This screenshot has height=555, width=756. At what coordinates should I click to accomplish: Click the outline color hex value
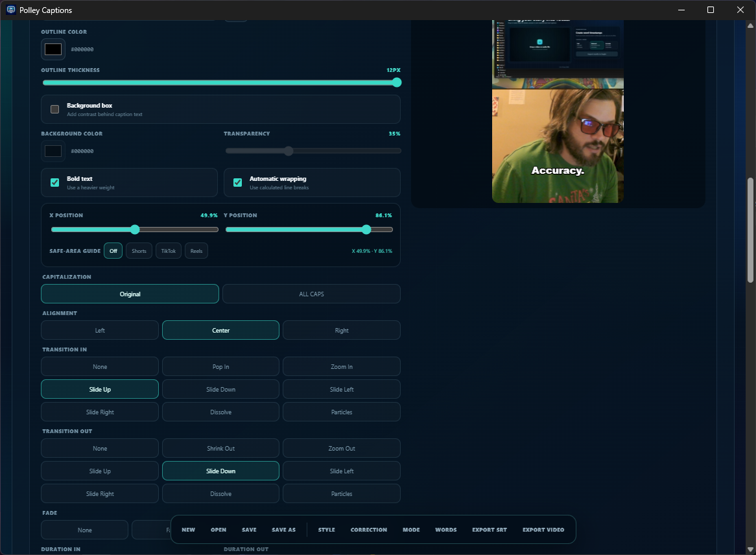pos(82,49)
